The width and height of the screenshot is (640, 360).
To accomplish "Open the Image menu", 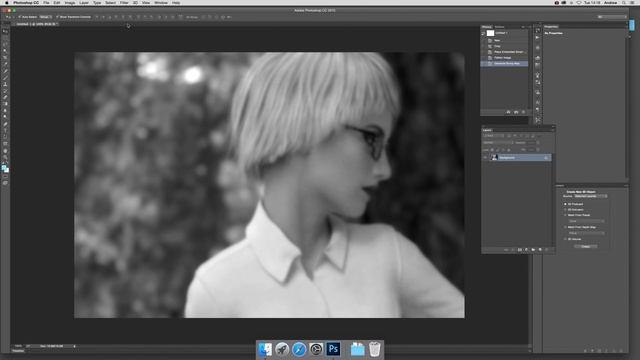I will pyautogui.click(x=70, y=2).
